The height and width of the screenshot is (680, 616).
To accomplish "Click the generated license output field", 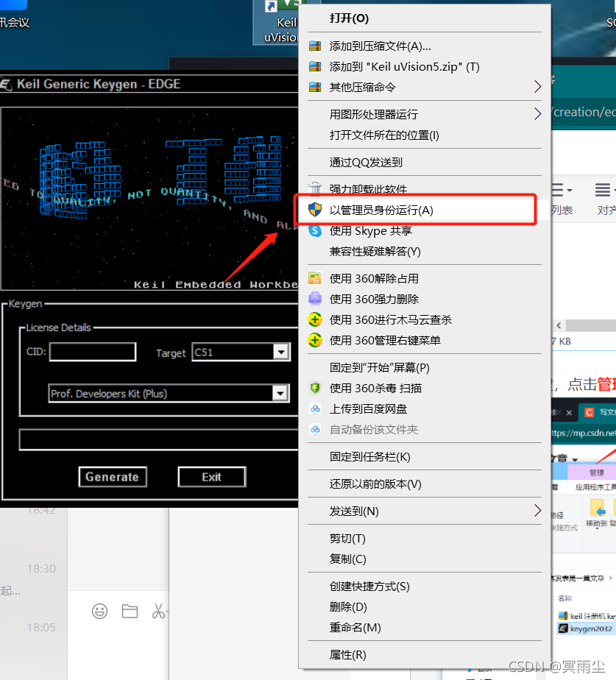I will [x=159, y=440].
